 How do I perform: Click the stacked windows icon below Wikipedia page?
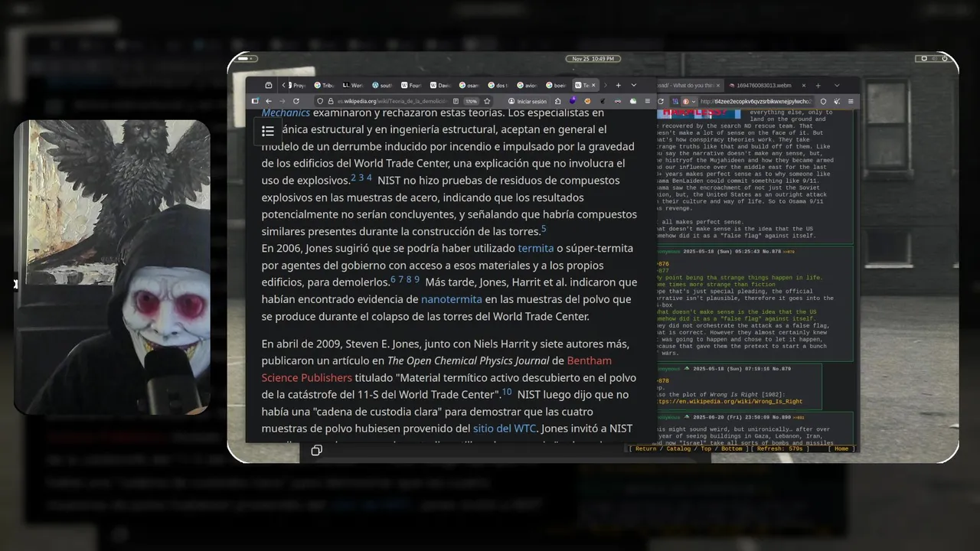coord(316,450)
